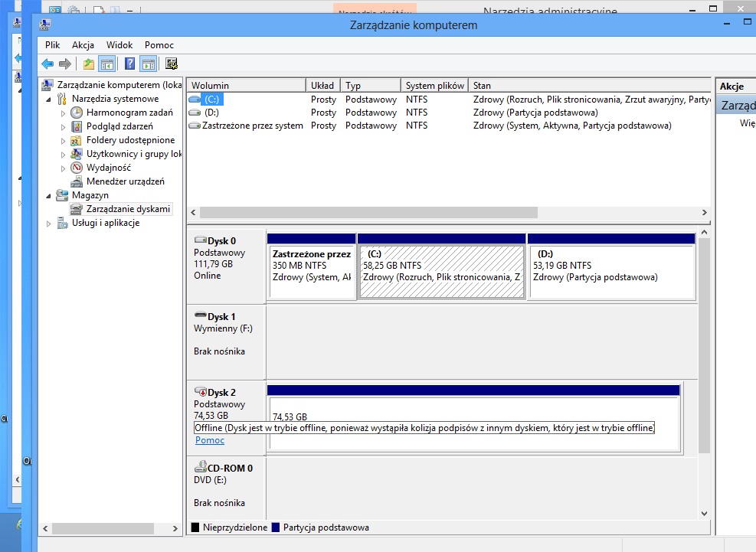Screen dimensions: 756x552
Task: Collapse the Narzędzia systemowe node
Action: 50,100
